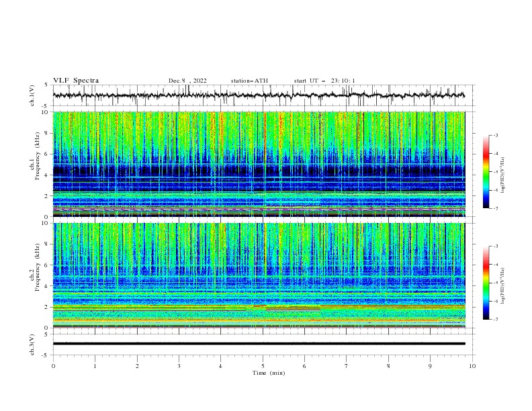Click the color scale bar beside ch.1
The width and height of the screenshot is (532, 411).
click(486, 172)
